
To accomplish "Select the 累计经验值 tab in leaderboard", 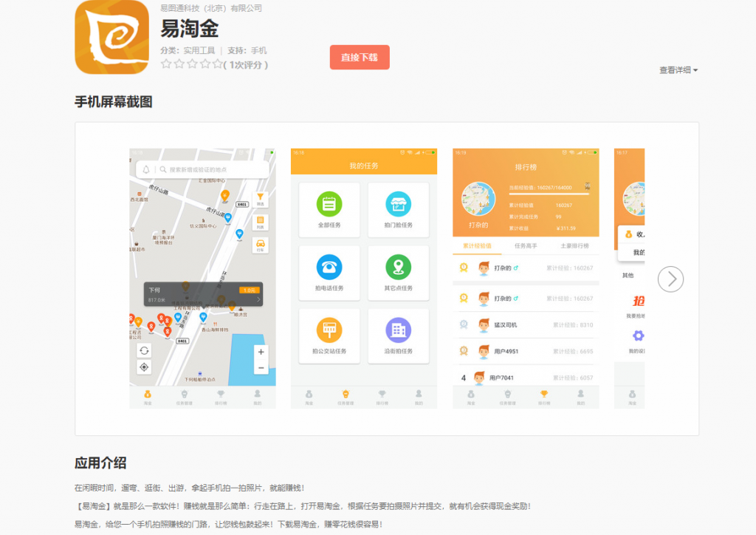I will point(478,245).
